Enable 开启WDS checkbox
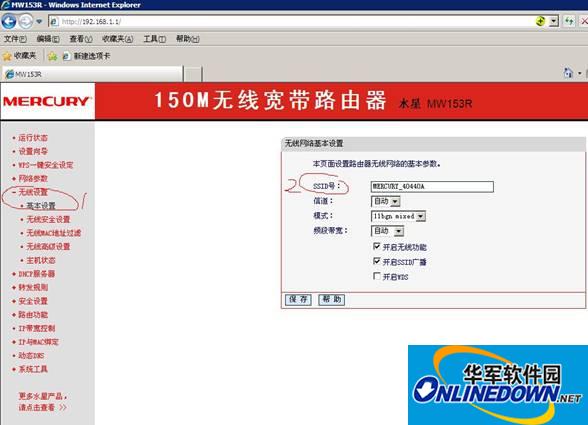This screenshot has height=425, width=588. click(x=376, y=276)
